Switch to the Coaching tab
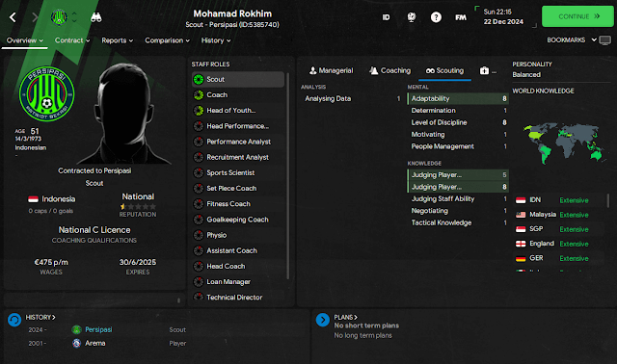The width and height of the screenshot is (617, 364). click(x=389, y=70)
